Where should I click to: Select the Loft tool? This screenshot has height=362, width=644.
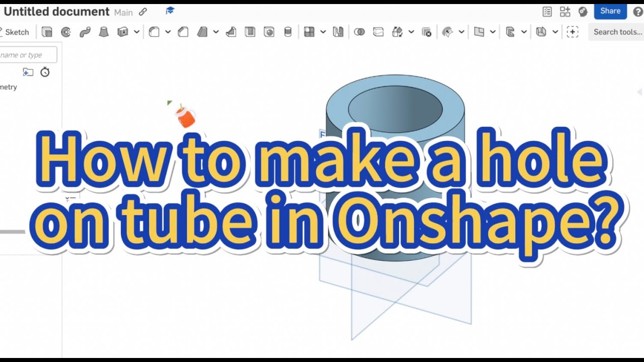104,32
